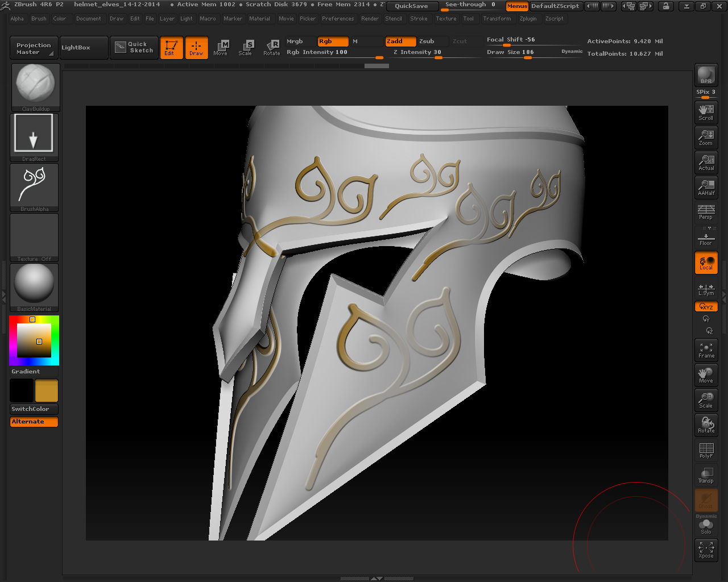Select Zadd sculpt mode
Image resolution: width=728 pixels, height=582 pixels.
click(x=400, y=41)
